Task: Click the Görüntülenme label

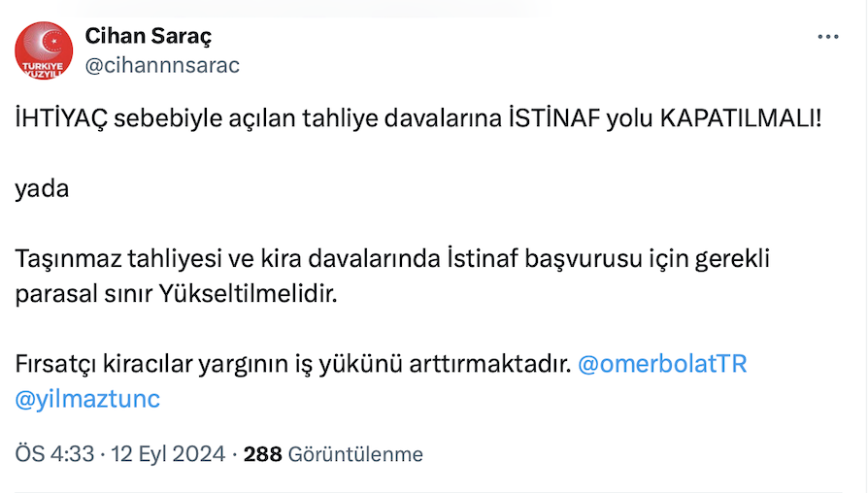Action: click(355, 454)
